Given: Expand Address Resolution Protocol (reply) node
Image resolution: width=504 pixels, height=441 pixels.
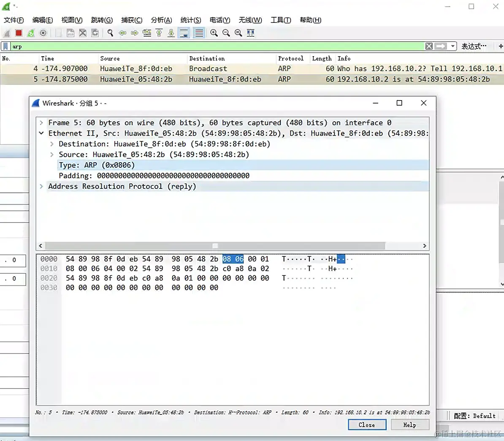Looking at the screenshot, I should [41, 186].
